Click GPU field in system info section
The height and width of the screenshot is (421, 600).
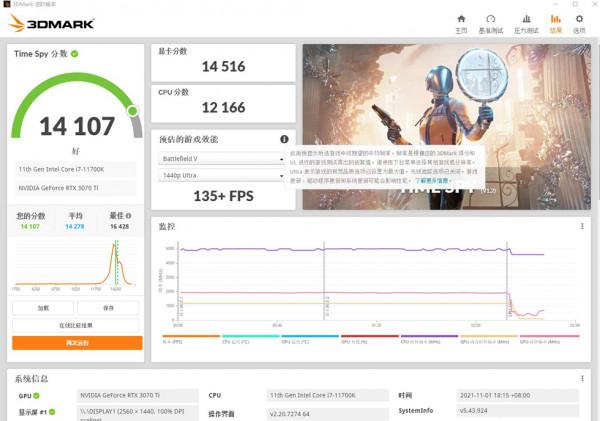pyautogui.click(x=138, y=395)
